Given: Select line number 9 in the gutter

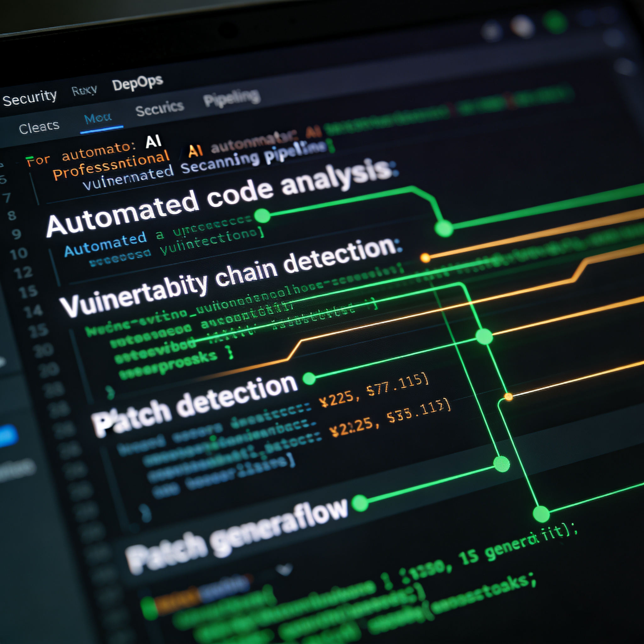Looking at the screenshot, I should click(17, 234).
